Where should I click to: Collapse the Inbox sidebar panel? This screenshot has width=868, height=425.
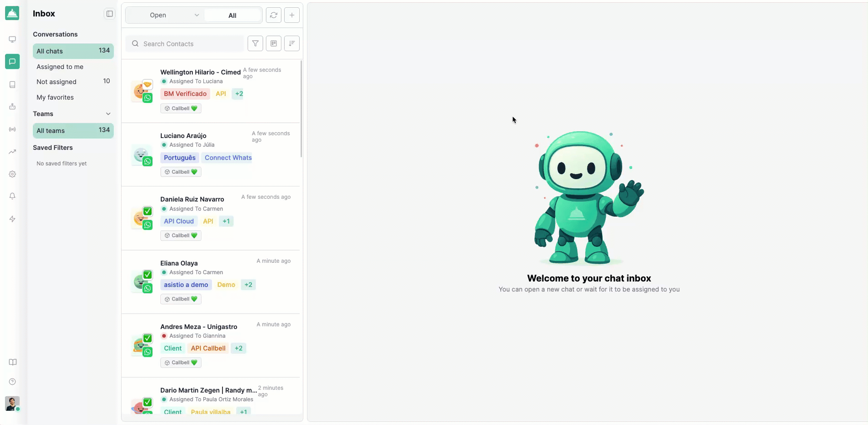tap(110, 14)
